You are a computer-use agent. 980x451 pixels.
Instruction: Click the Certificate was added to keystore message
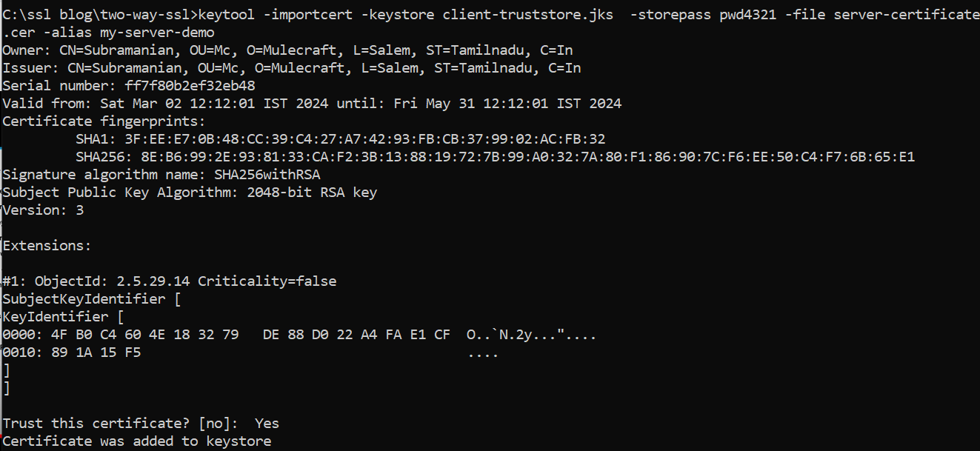tap(136, 441)
